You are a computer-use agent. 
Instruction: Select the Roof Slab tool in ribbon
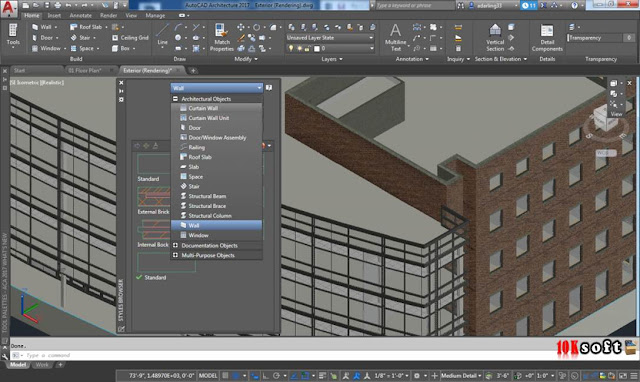88,27
